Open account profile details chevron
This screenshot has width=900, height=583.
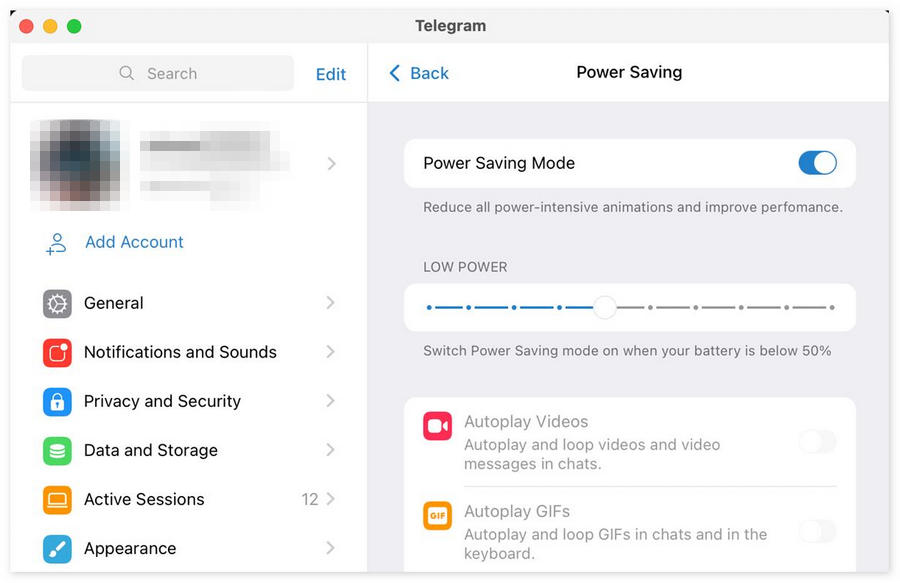331,164
